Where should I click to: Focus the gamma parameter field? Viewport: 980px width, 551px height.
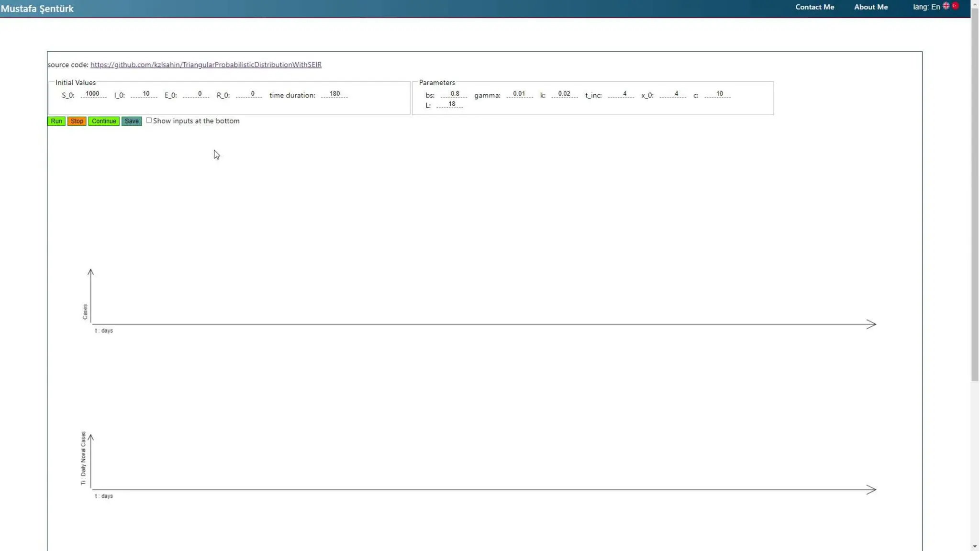[519, 94]
